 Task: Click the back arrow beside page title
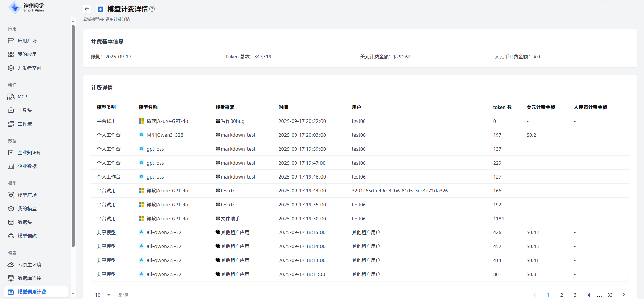pyautogui.click(x=87, y=9)
